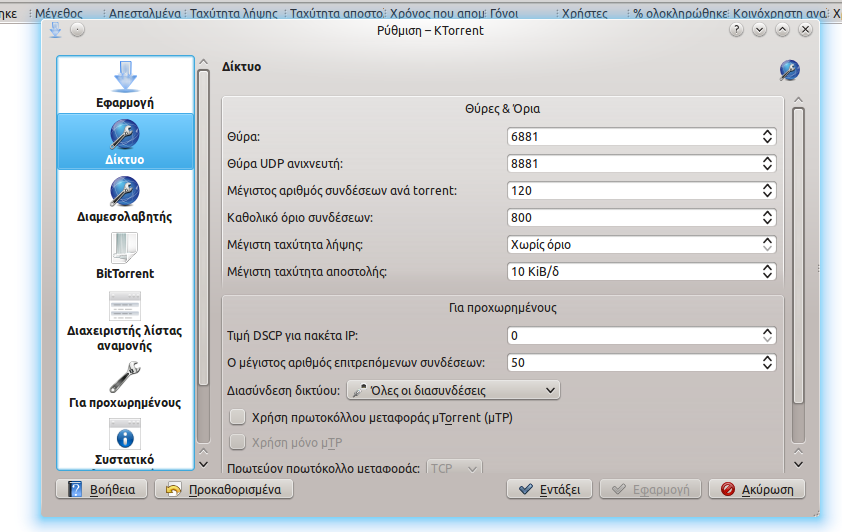This screenshot has height=532, width=842.
Task: Open the Συστατικό info icon
Action: (125, 435)
